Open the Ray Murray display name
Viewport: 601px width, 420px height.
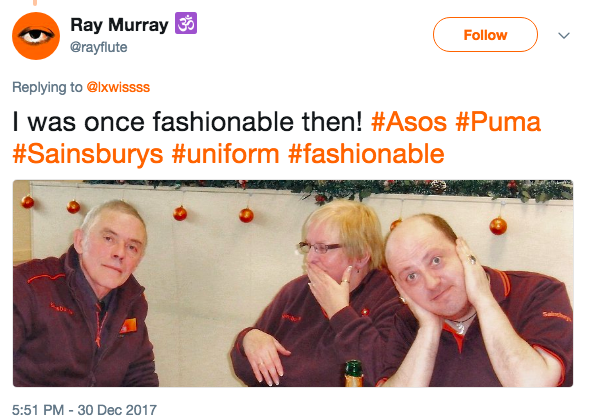pyautogui.click(x=119, y=25)
